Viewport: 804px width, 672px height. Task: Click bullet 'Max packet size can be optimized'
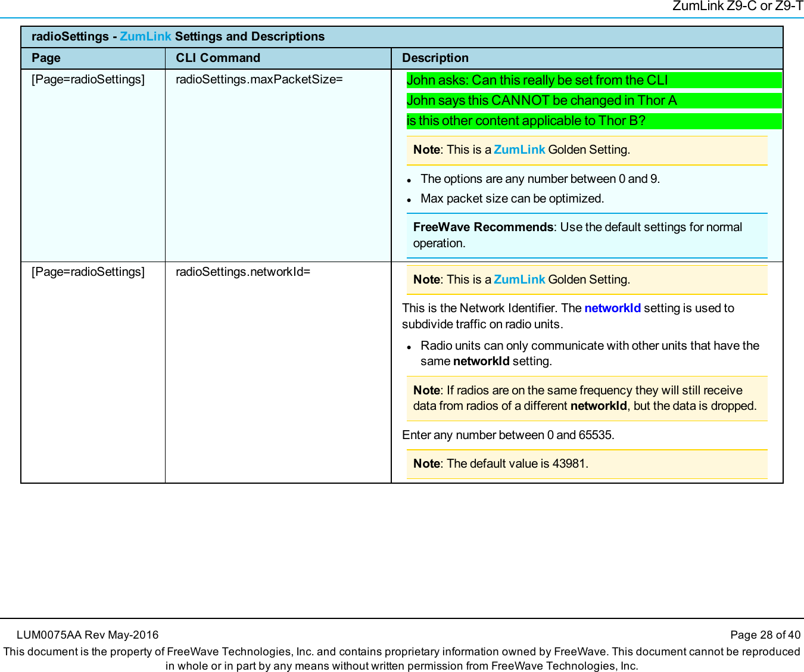[x=512, y=198]
